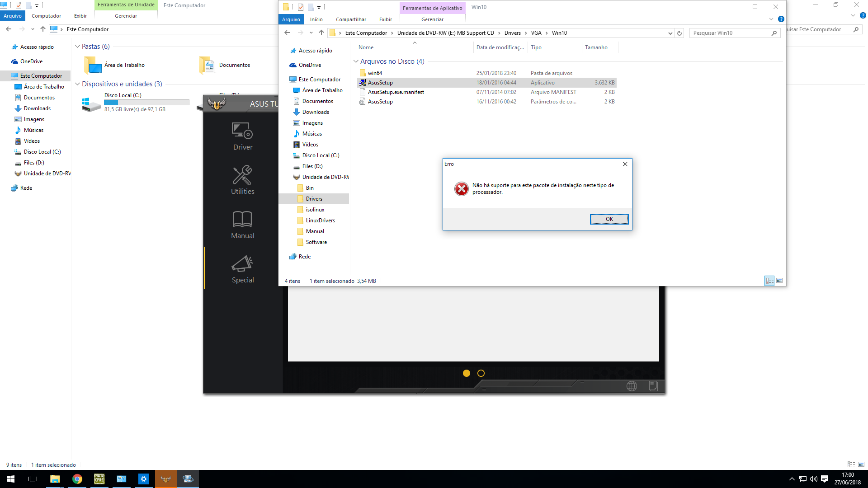This screenshot has height=488, width=868.
Task: Click Disco Local (C:) capacity bar
Action: [146, 103]
